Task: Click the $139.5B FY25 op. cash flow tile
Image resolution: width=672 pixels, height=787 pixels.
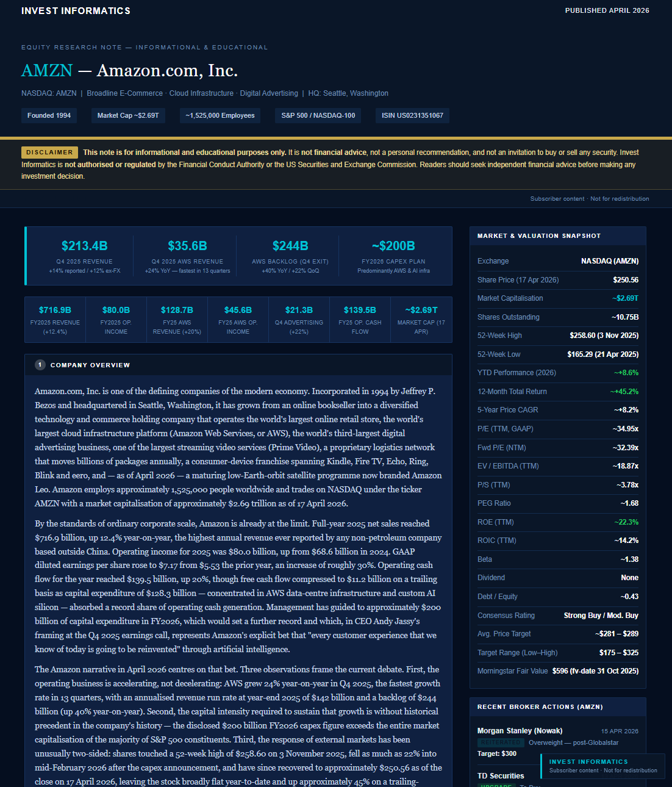Action: click(360, 320)
